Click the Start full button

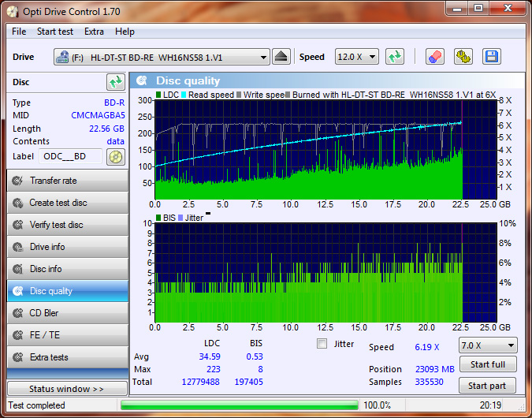tap(488, 364)
